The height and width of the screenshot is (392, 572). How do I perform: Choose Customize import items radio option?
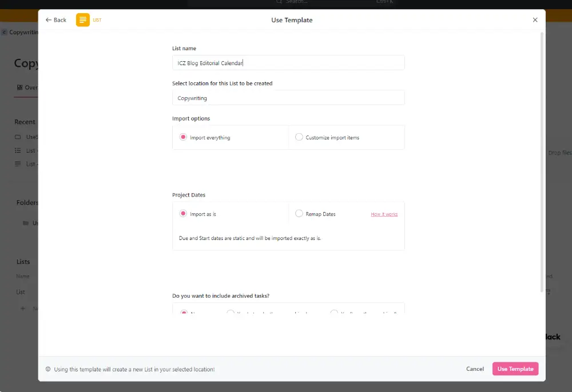[299, 137]
